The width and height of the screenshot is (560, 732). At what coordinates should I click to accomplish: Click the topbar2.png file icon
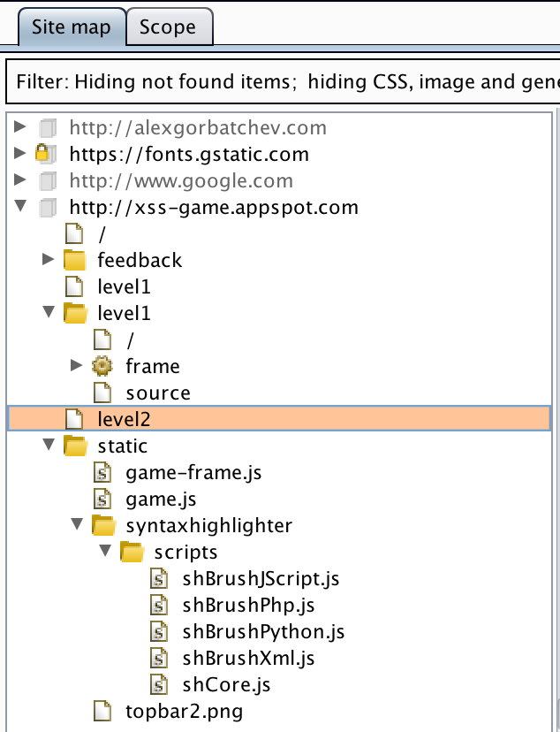(103, 711)
